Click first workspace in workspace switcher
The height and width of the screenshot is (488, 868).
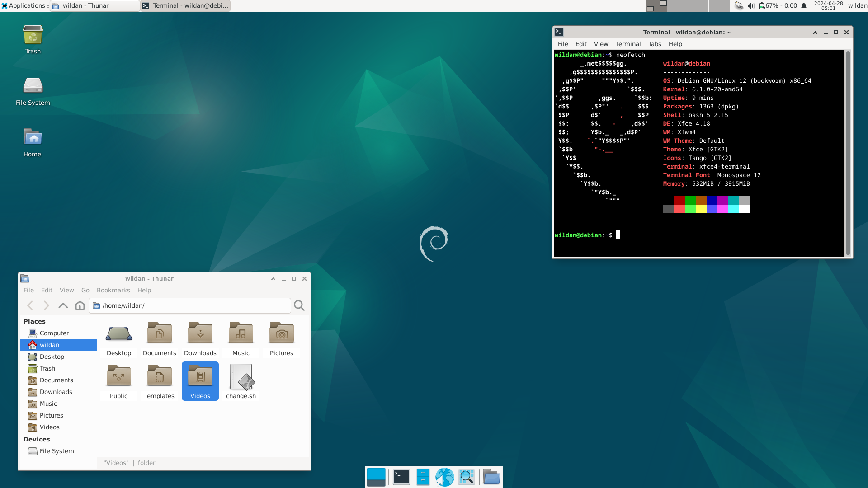click(656, 6)
